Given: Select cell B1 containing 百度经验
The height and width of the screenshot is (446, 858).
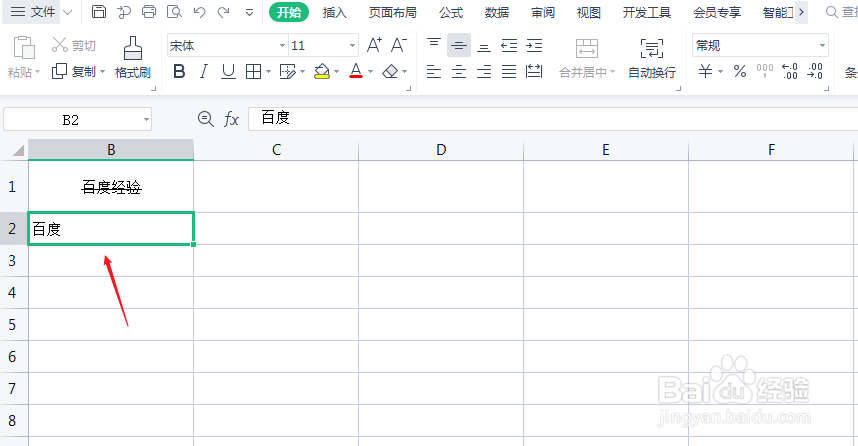Looking at the screenshot, I should click(111, 187).
